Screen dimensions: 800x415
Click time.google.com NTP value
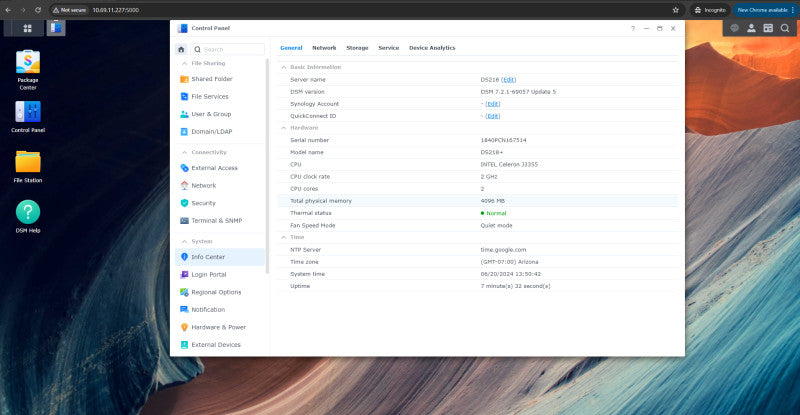tap(503, 250)
